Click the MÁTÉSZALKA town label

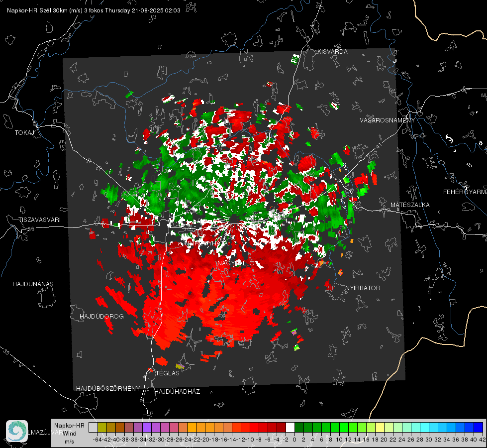410,205
